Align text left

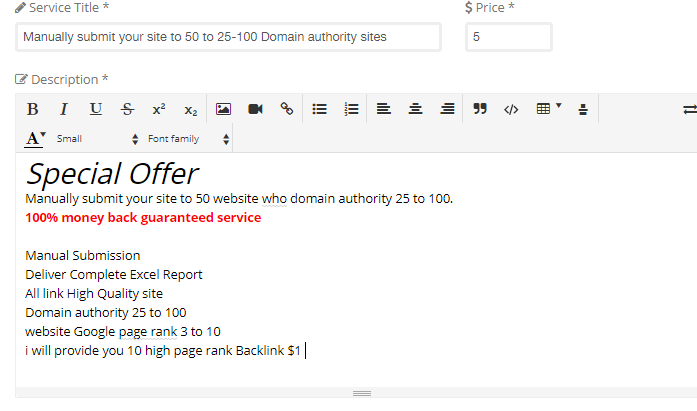point(384,109)
